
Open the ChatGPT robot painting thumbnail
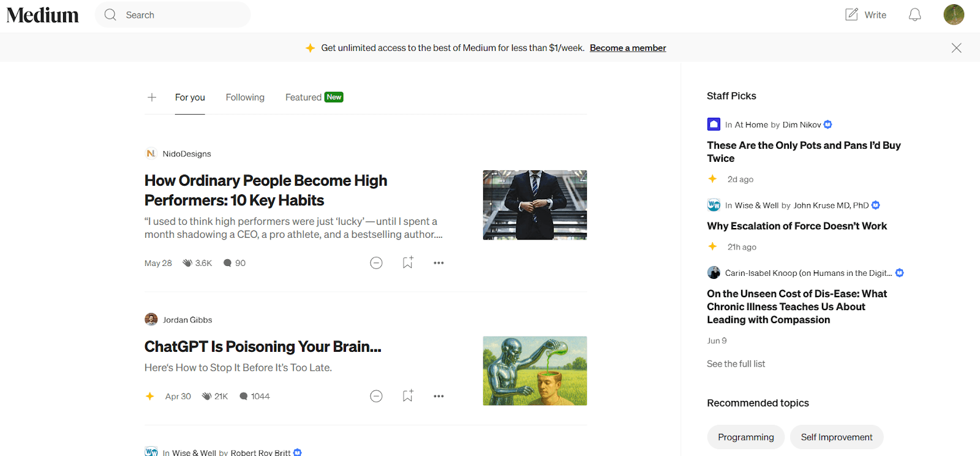[535, 371]
